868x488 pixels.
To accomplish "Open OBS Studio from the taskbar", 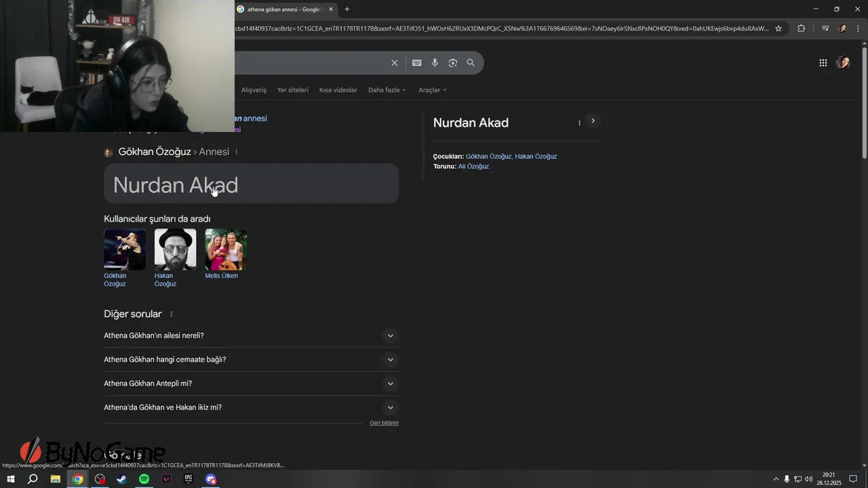I will 100,479.
